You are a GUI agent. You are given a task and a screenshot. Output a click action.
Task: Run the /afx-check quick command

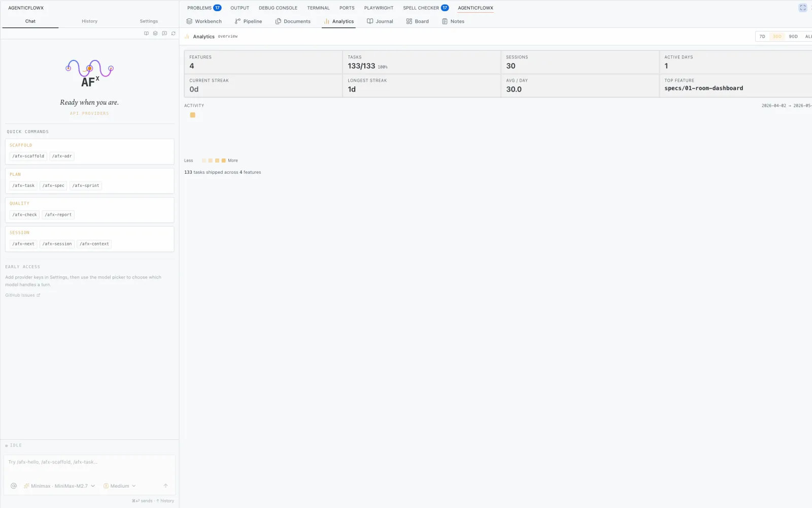[x=24, y=215]
